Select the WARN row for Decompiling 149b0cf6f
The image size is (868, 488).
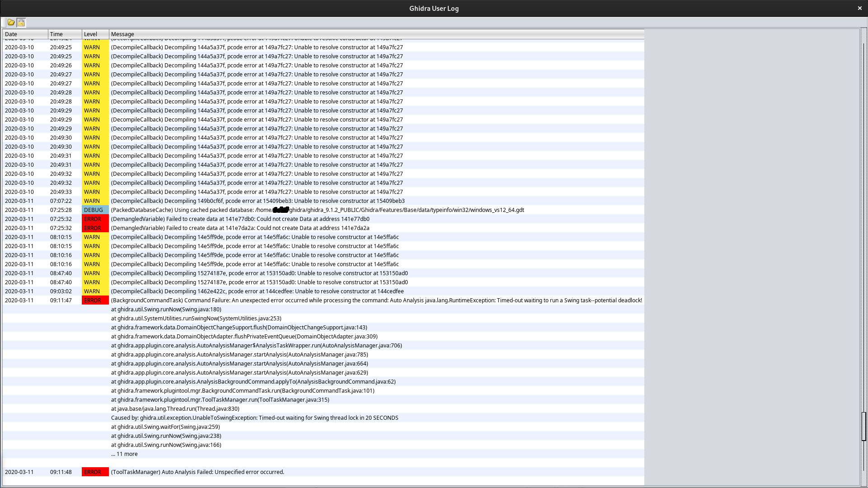pos(258,201)
